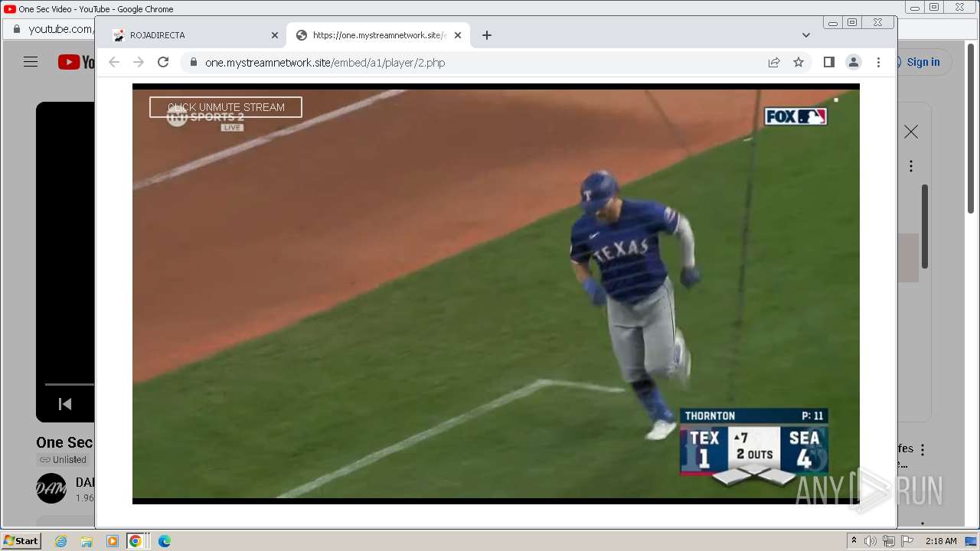Image resolution: width=980 pixels, height=551 pixels.
Task: Click the network tray icon
Action: [889, 541]
